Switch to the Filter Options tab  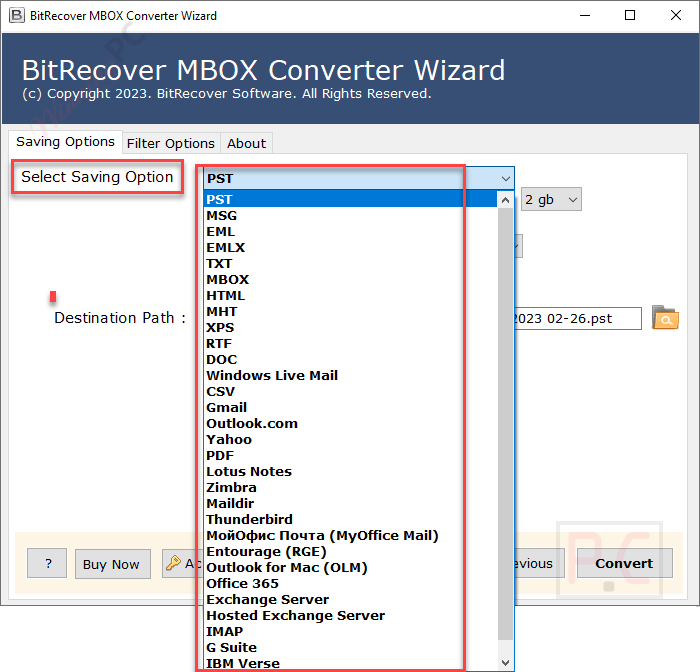tap(171, 143)
